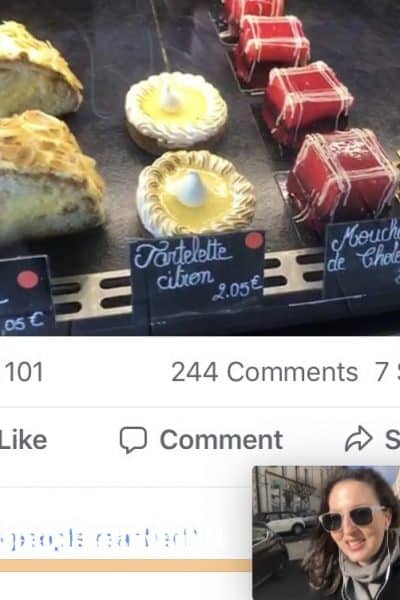The height and width of the screenshot is (600, 400).
Task: Tap the red dot on the left price tag
Action: 28,280
